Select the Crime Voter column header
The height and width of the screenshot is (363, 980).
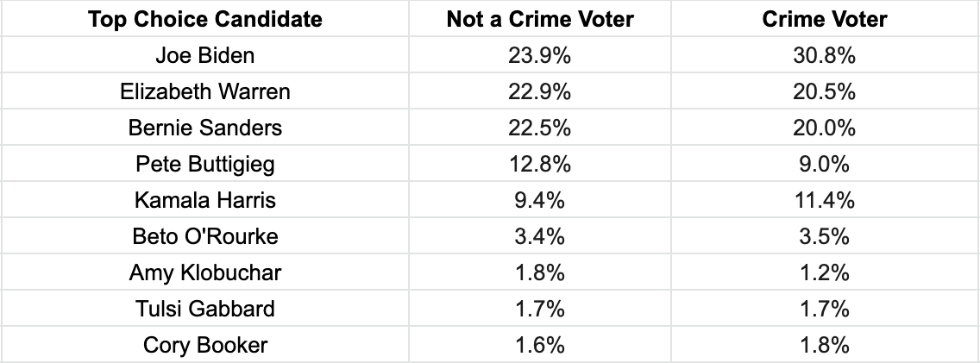825,19
